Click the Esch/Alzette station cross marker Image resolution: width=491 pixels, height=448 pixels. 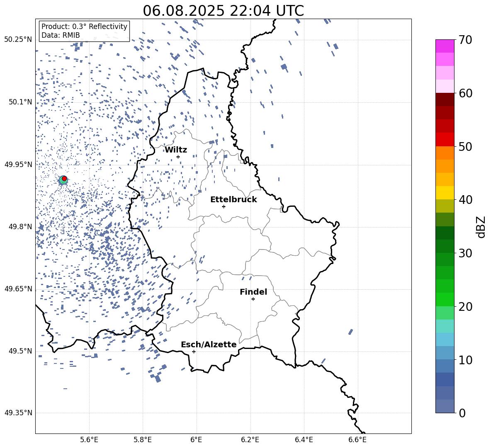[194, 351]
